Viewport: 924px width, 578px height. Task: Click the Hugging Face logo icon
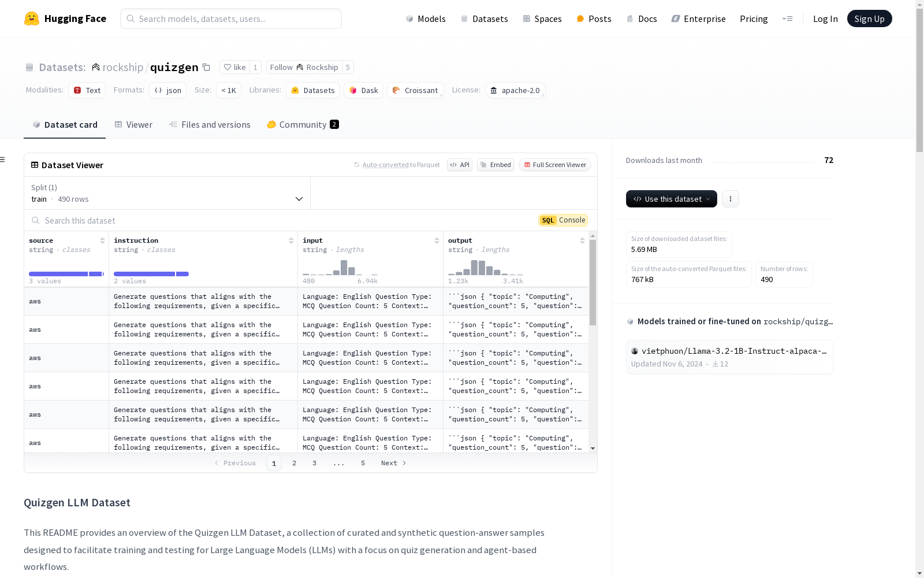32,18
